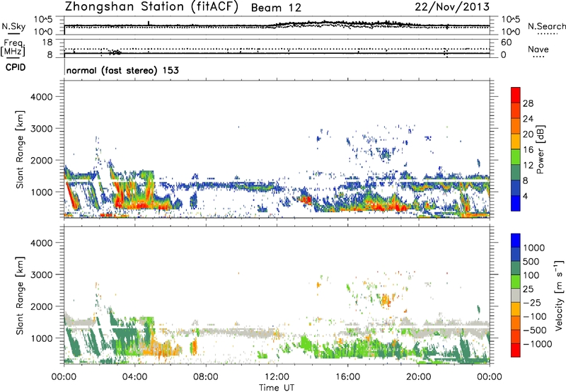The width and height of the screenshot is (566, 392).
Task: Click the date "22/Nov/2013"
Action: [x=452, y=6]
